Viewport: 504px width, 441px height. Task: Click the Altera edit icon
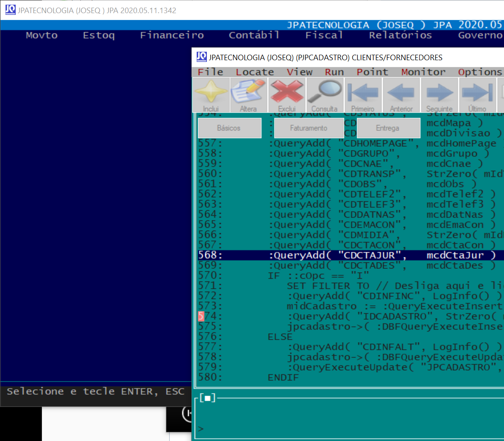click(248, 95)
